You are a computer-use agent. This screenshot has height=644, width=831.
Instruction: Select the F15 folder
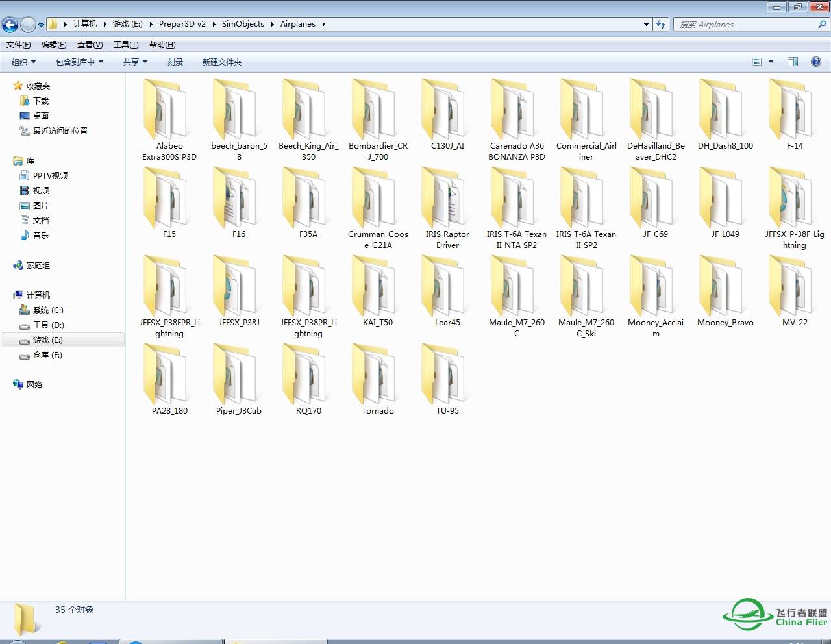pos(169,203)
